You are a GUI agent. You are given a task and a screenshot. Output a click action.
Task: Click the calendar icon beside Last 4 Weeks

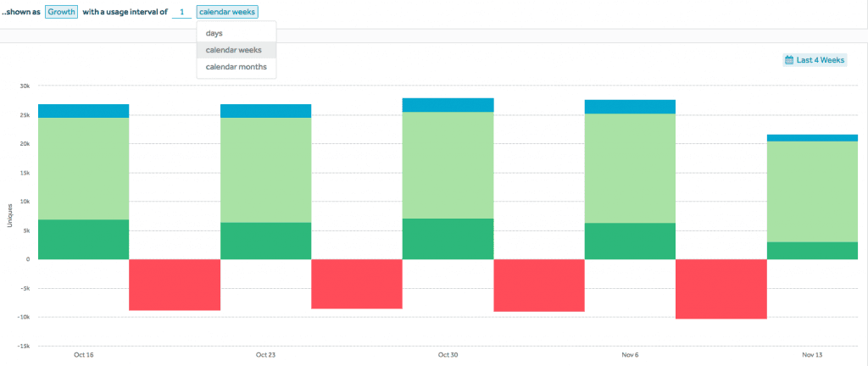click(x=789, y=60)
